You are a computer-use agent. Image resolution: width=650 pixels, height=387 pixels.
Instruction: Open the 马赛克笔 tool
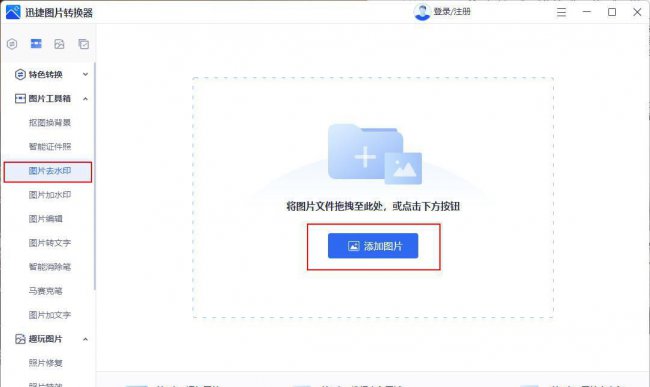[x=46, y=291]
